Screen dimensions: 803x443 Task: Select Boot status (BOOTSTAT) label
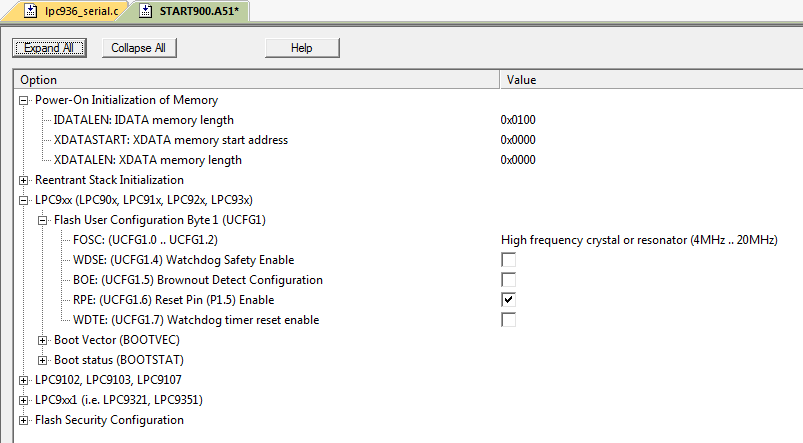(x=119, y=360)
